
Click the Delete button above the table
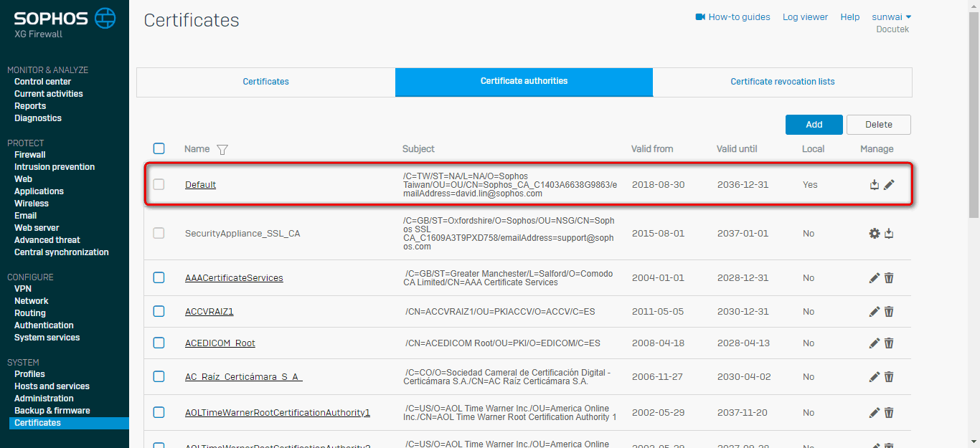tap(879, 125)
